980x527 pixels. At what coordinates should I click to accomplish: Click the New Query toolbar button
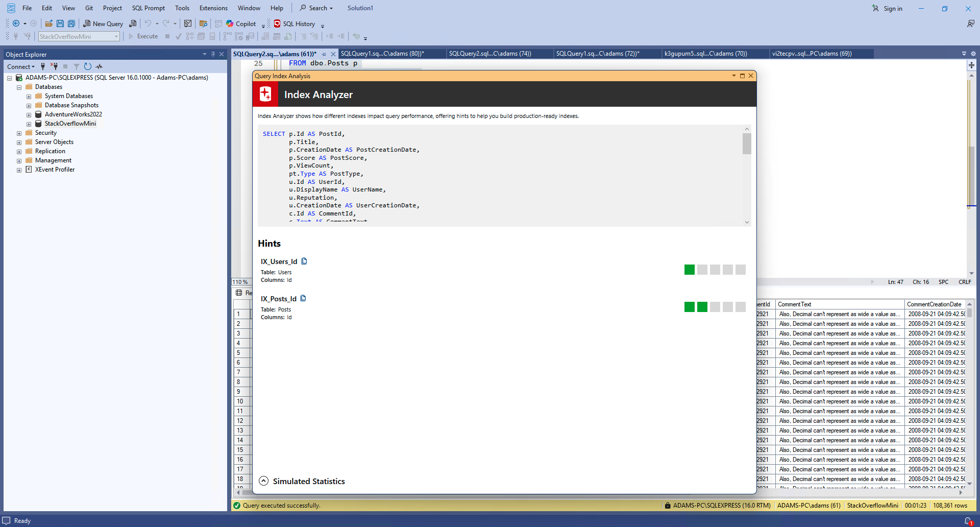point(103,23)
